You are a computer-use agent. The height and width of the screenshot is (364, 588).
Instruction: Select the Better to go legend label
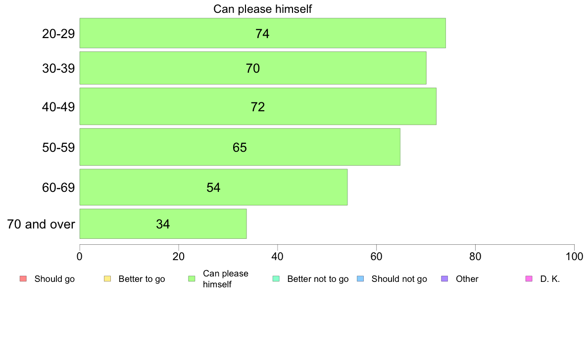(x=142, y=279)
